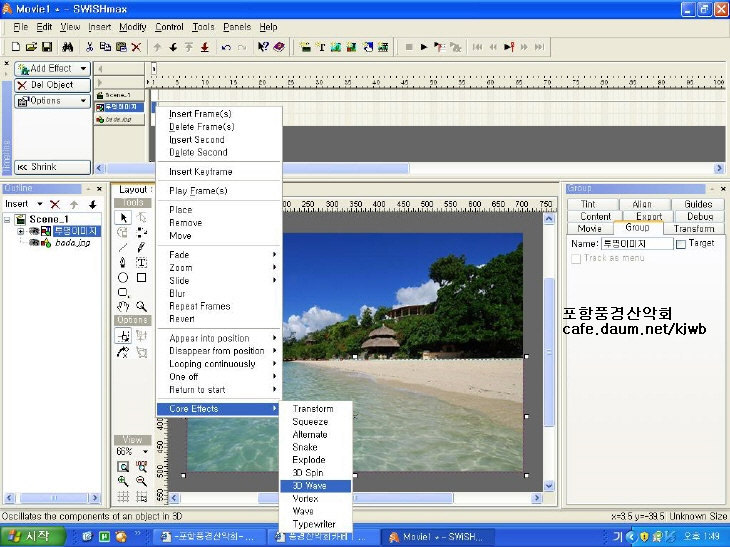Click the red Delete X toolbar icon
This screenshot has width=730, height=547.
pyautogui.click(x=136, y=47)
